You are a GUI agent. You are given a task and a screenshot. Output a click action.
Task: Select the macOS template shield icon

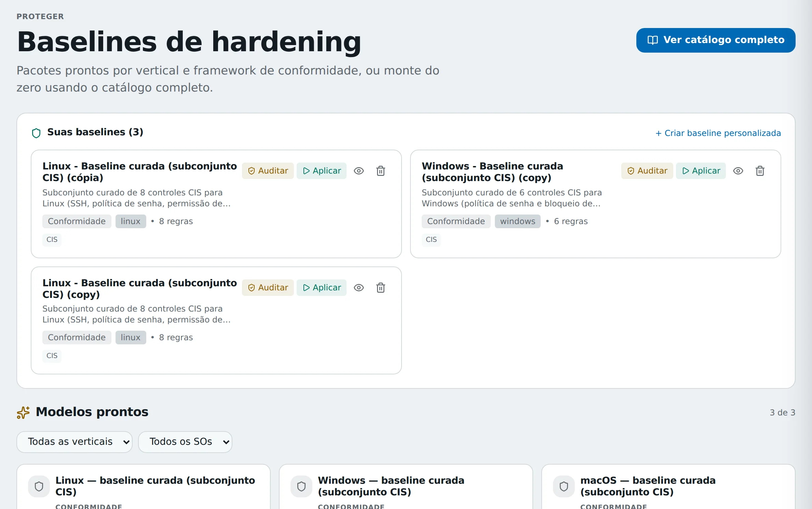click(564, 486)
